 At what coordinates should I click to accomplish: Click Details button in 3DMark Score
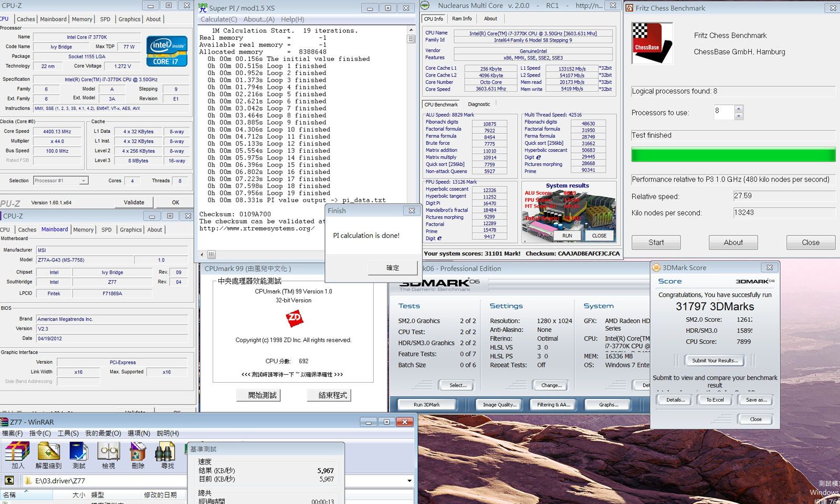click(675, 400)
